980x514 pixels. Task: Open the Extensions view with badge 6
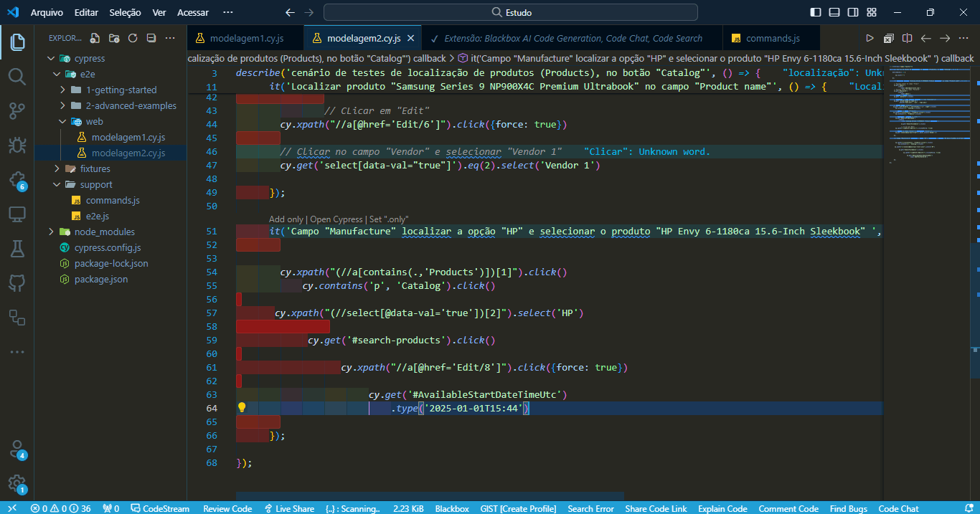[x=17, y=180]
